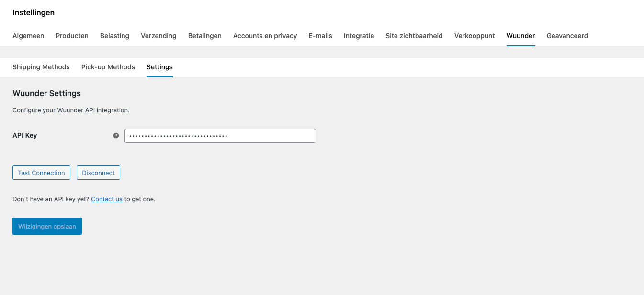Switch to Shipping Methods sub-tab

coord(41,67)
